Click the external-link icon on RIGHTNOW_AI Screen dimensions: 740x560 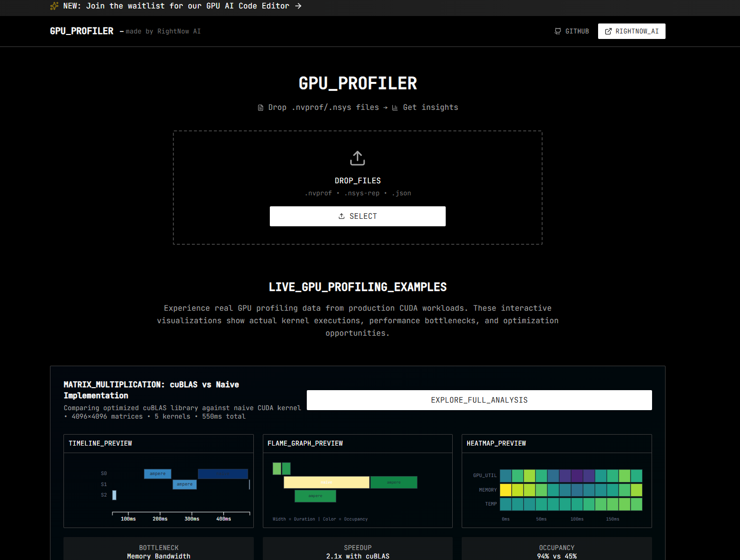608,31
